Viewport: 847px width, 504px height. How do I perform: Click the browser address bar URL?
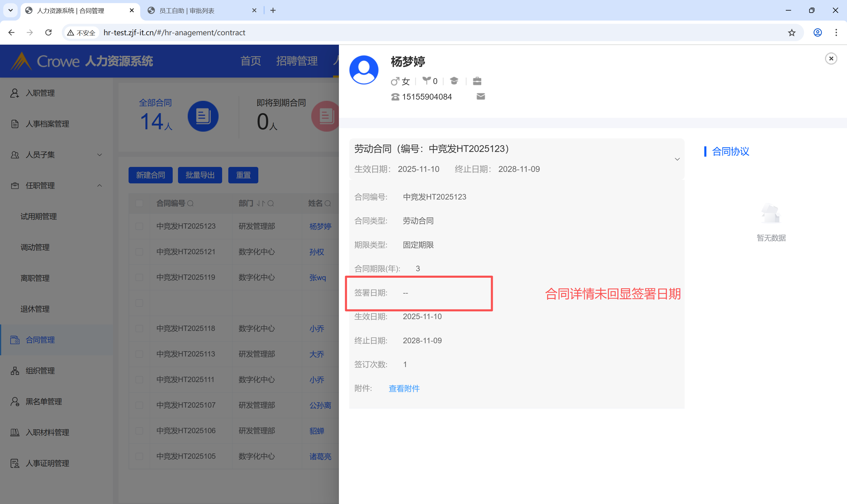(x=174, y=33)
